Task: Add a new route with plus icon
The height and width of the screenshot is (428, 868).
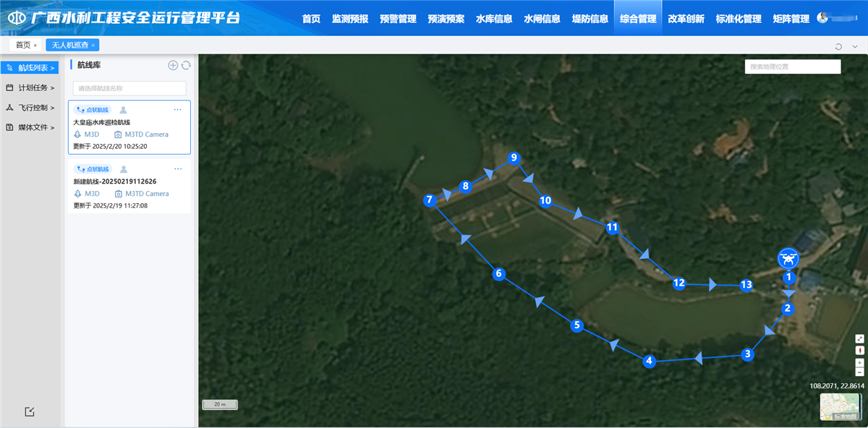Action: click(173, 65)
